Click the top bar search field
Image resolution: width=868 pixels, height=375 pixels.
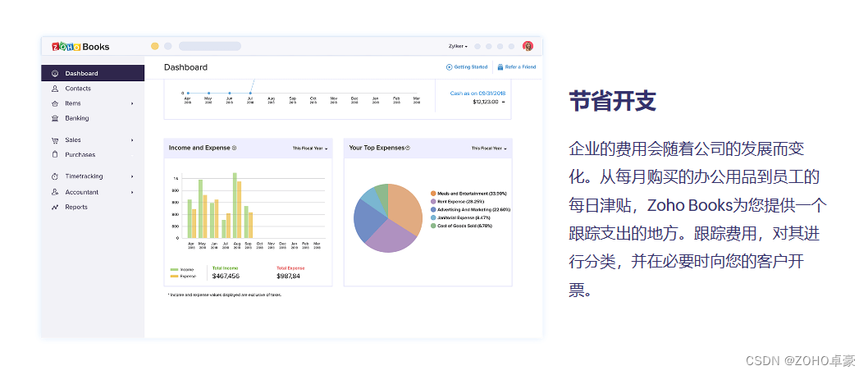point(210,46)
